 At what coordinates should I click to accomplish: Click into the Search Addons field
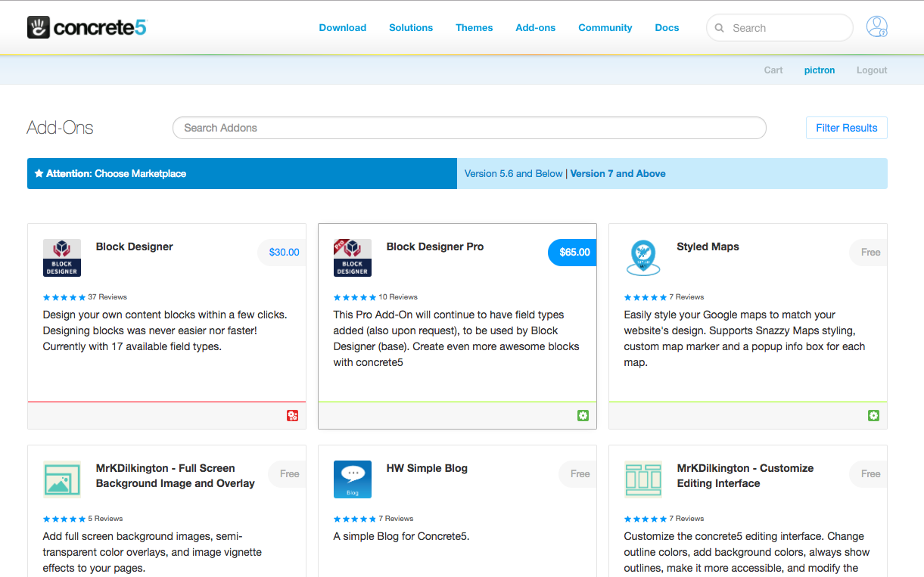[469, 128]
